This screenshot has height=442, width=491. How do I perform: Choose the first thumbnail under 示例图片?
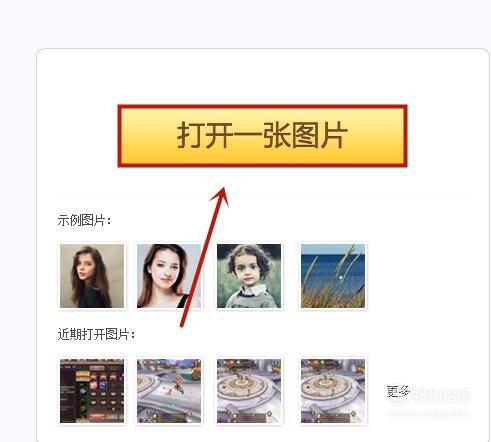pos(92,276)
